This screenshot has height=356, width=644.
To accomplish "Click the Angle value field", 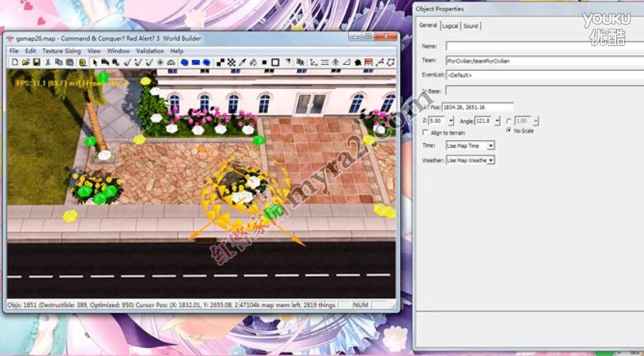I will [484, 121].
